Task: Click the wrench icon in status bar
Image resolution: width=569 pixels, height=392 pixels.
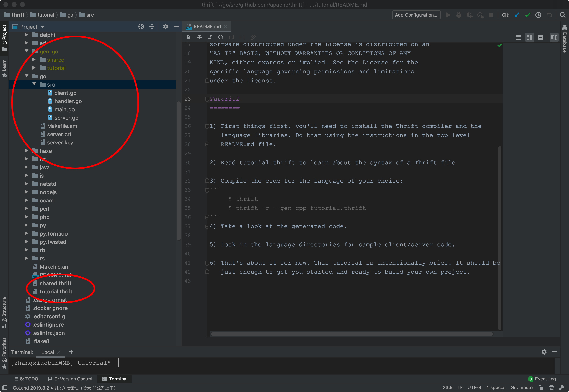Action: [x=561, y=388]
